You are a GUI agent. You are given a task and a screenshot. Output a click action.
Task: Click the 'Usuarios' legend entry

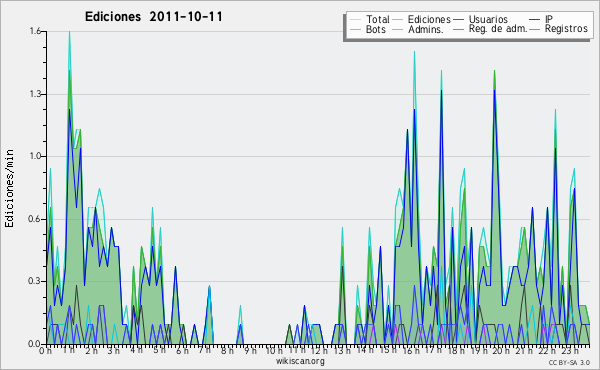[488, 19]
